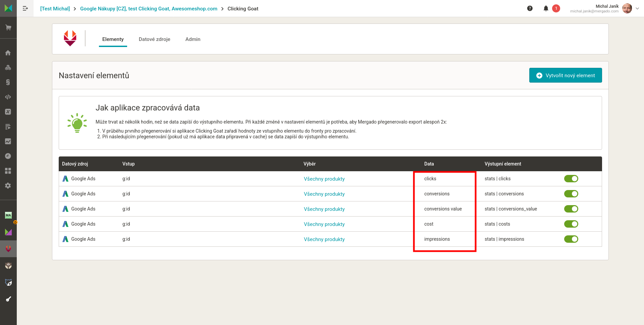Open the apps grid icon in sidebar

pos(8,171)
